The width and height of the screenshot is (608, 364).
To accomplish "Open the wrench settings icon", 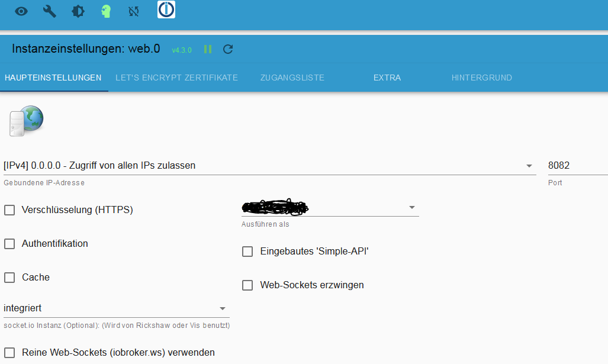I will pyautogui.click(x=50, y=11).
